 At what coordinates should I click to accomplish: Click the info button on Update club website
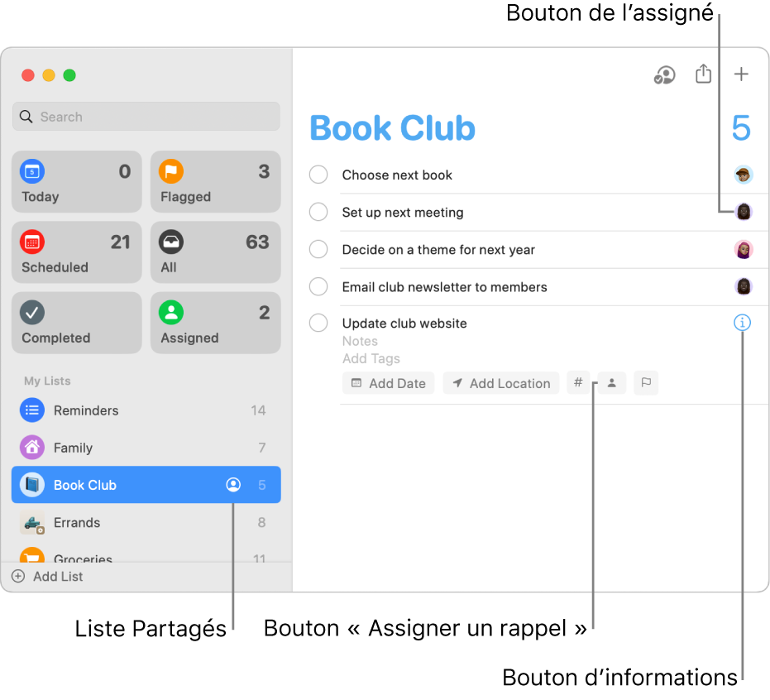[742, 323]
